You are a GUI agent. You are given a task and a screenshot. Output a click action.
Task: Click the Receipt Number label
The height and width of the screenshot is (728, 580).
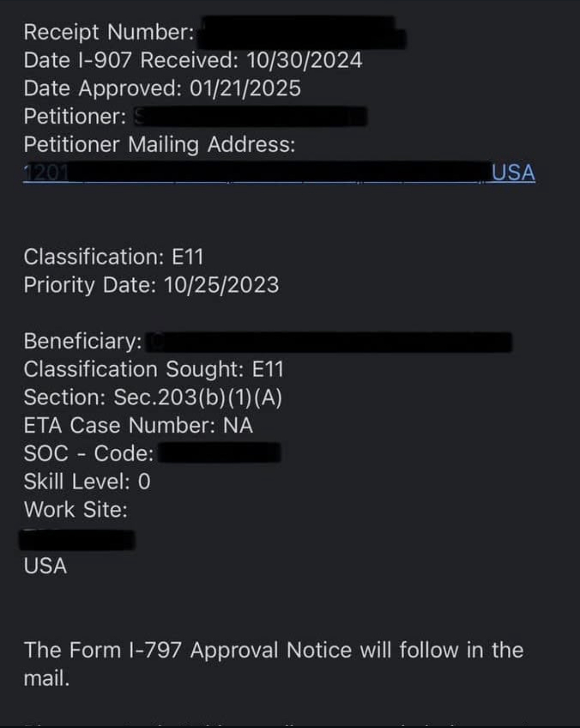[109, 32]
